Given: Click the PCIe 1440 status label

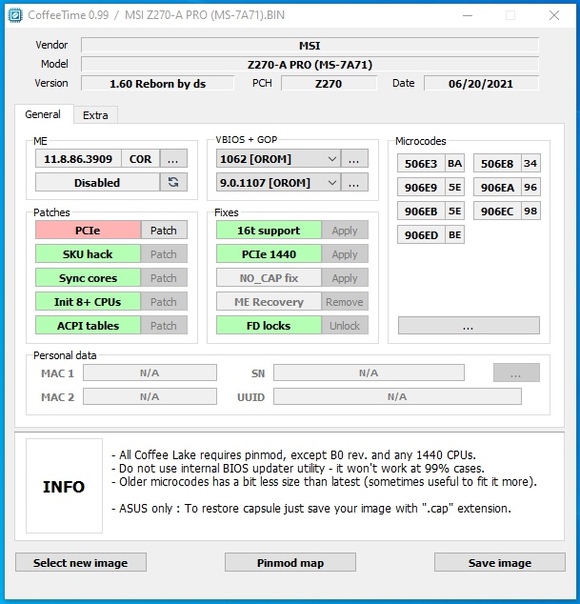Looking at the screenshot, I should (x=268, y=254).
